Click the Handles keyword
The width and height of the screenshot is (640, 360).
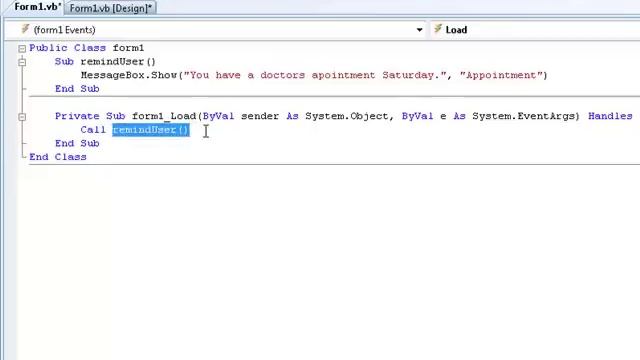(610, 116)
